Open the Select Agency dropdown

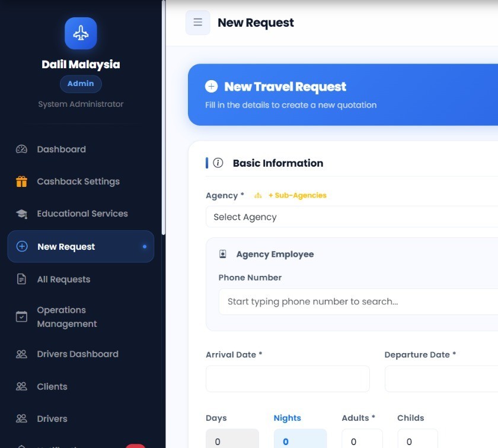tap(352, 217)
